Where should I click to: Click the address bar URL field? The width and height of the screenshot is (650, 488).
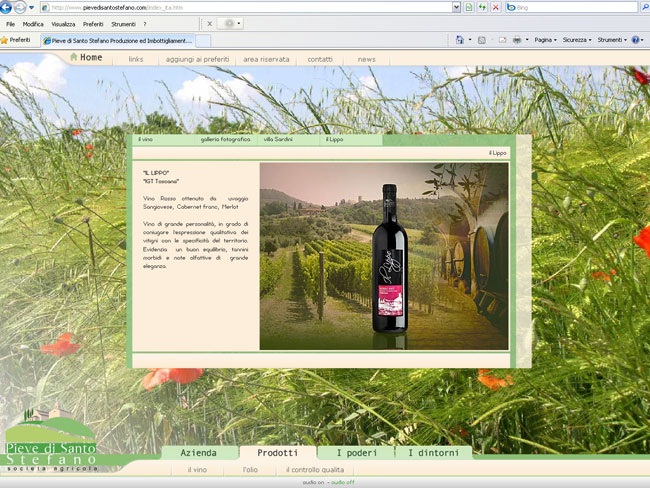[x=246, y=7]
